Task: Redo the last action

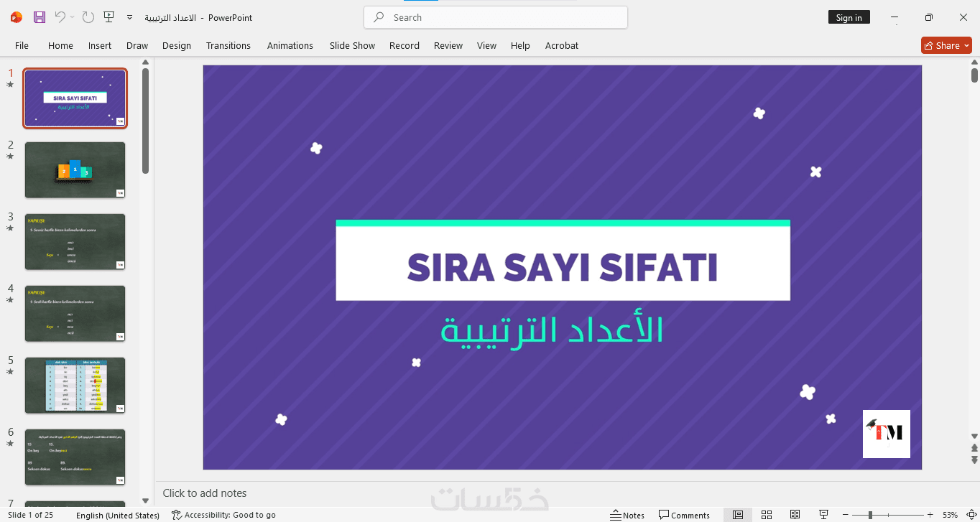Action: pos(88,17)
